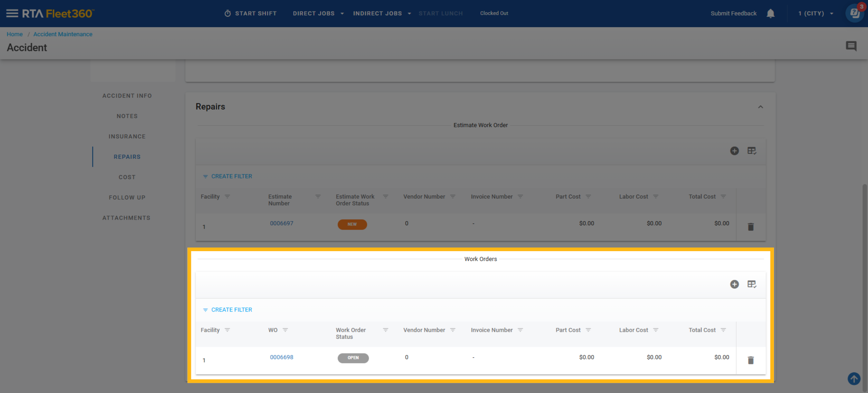Filter Work Order Status column
868x393 pixels.
386,330
